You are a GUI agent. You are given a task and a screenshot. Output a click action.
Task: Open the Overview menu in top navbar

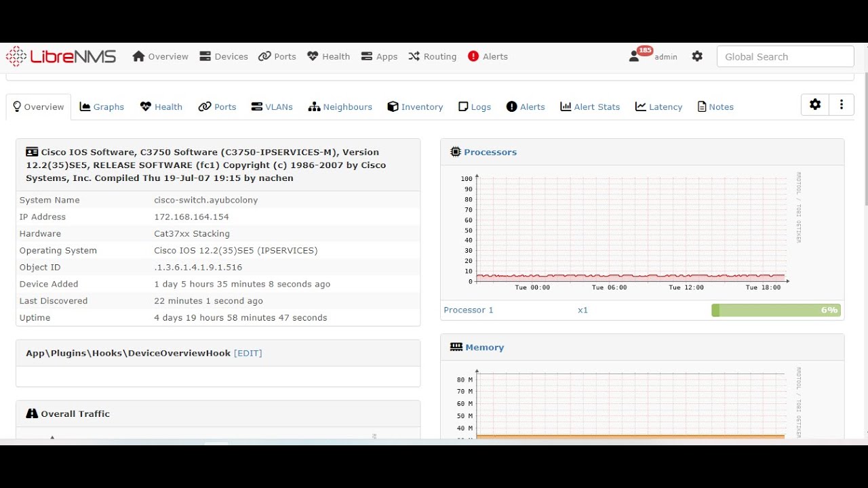coord(160,56)
